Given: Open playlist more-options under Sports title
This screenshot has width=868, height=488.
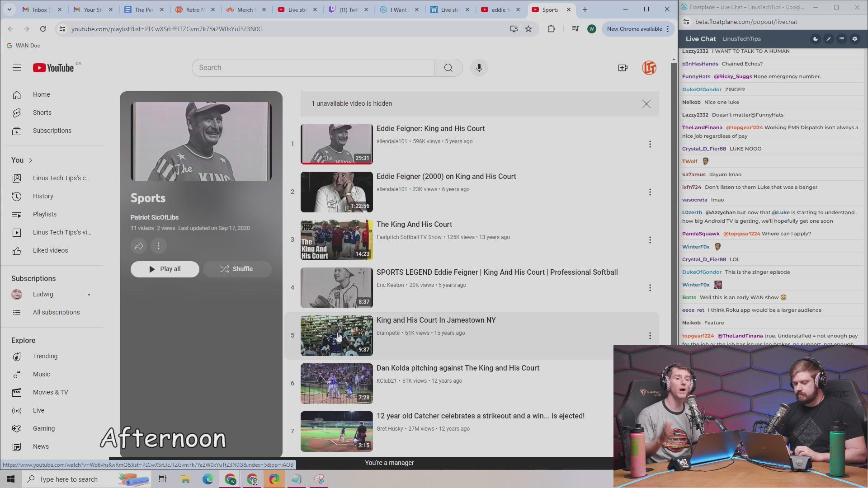Looking at the screenshot, I should click(159, 246).
